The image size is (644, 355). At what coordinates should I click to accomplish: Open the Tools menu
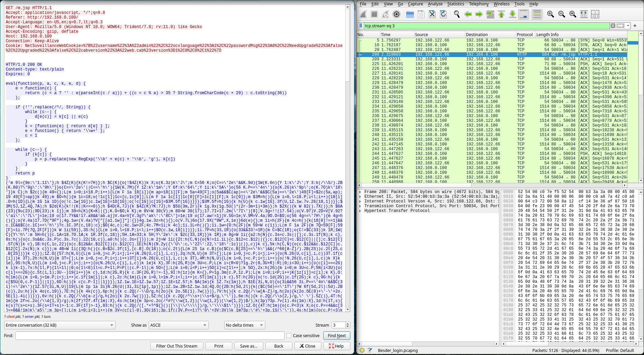point(519,4)
